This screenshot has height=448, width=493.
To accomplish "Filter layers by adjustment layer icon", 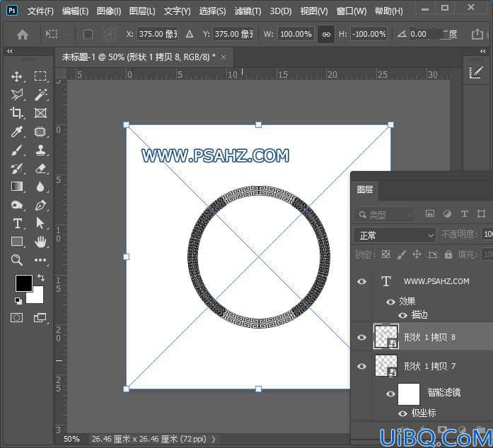I will 447,214.
